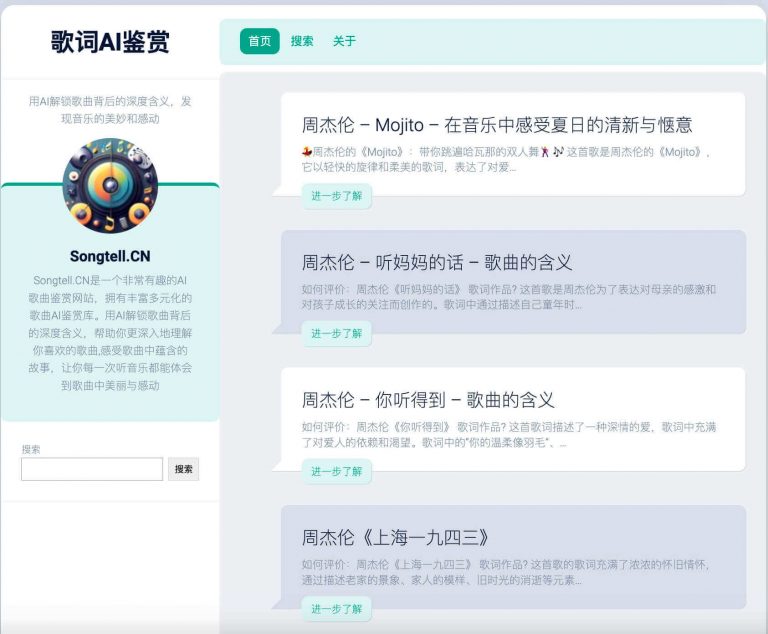Click 进一步了解 under 上海一九四三 post
Screen dimensions: 768x634
(336, 609)
